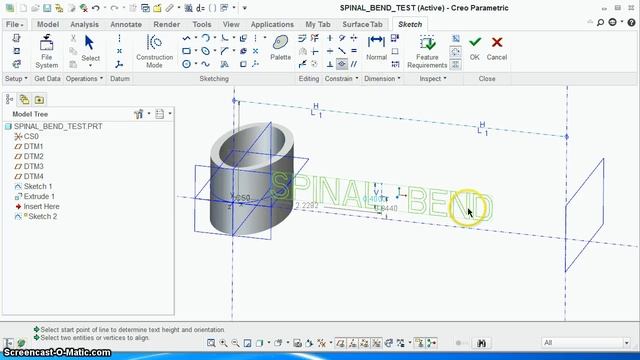Check Feature Requirements

tap(427, 51)
